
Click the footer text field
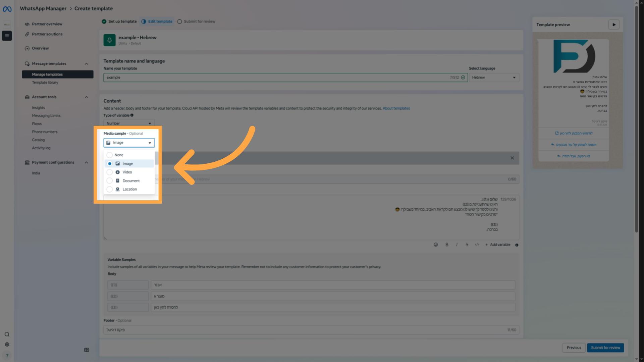(311, 330)
